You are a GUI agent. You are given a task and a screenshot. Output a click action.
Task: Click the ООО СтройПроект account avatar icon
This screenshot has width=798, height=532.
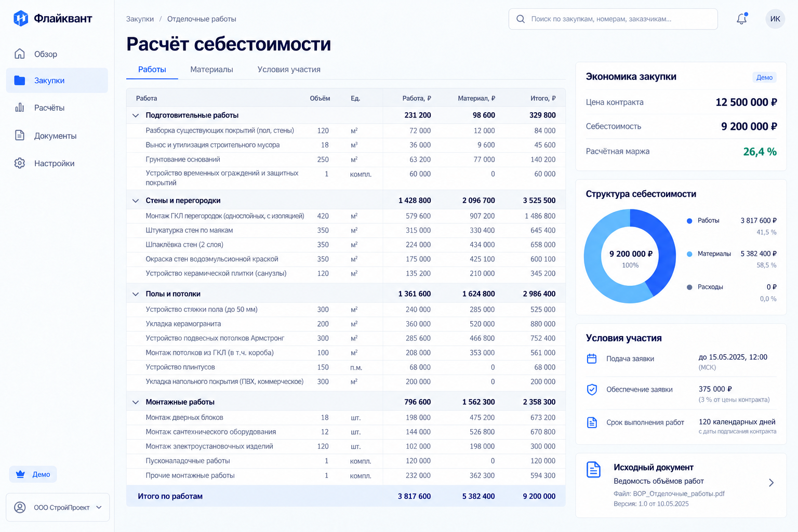[20, 507]
